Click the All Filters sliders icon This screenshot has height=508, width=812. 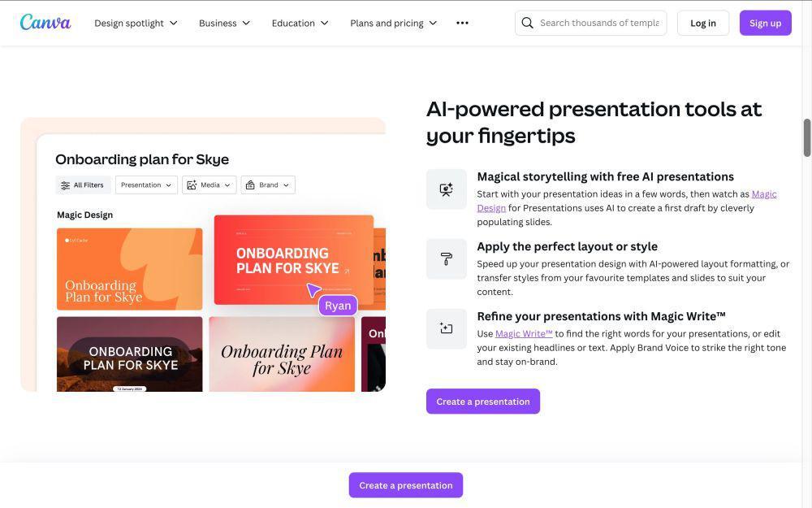(x=65, y=185)
